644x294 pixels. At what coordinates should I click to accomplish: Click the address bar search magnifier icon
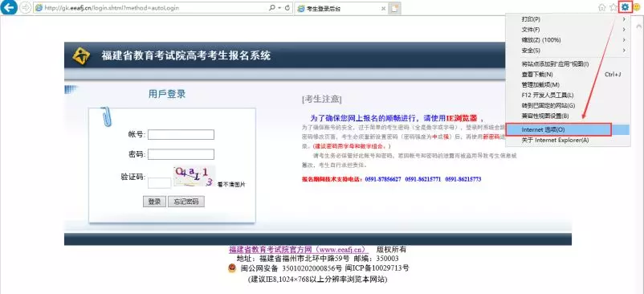coord(272,8)
